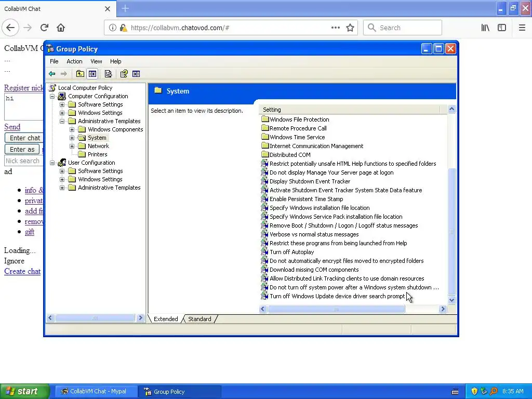Click the Create chat link
The image size is (532, 399).
[22, 271]
